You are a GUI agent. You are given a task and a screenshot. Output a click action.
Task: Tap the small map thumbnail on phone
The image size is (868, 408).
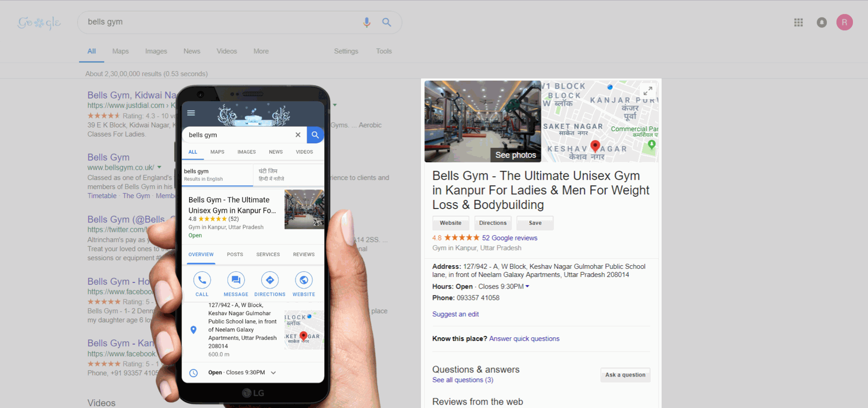coord(304,330)
